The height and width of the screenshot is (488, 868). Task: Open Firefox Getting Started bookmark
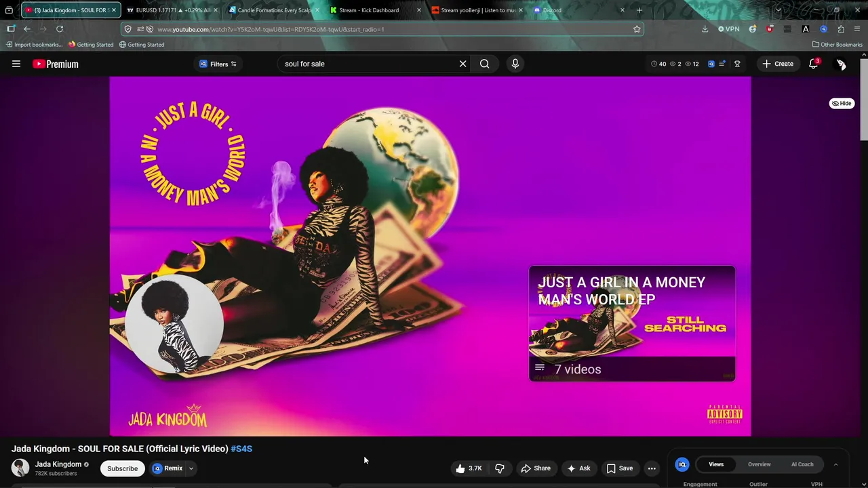[x=91, y=45]
